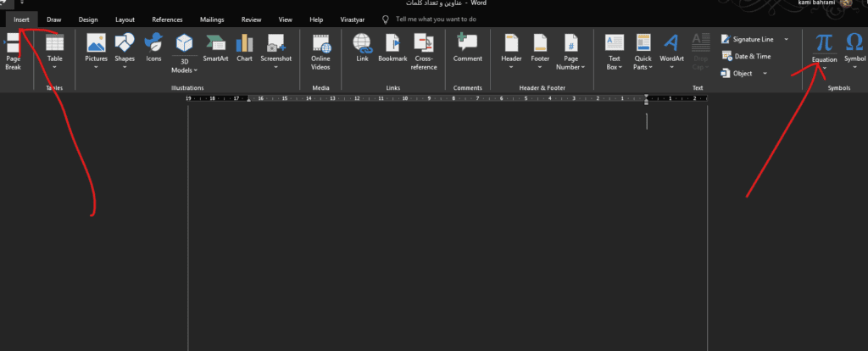Click the horizontal ruler indent marker

click(x=647, y=99)
